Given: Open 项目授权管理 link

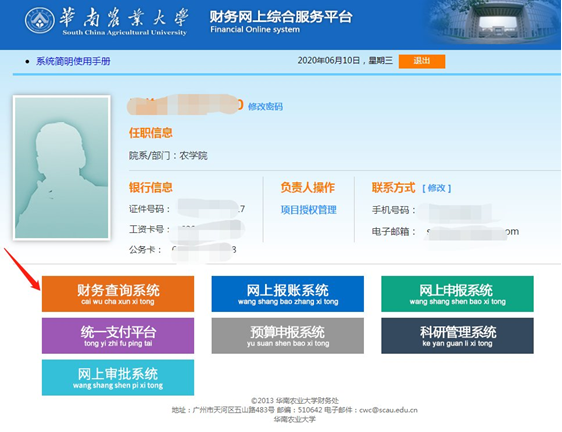Looking at the screenshot, I should click(x=309, y=210).
